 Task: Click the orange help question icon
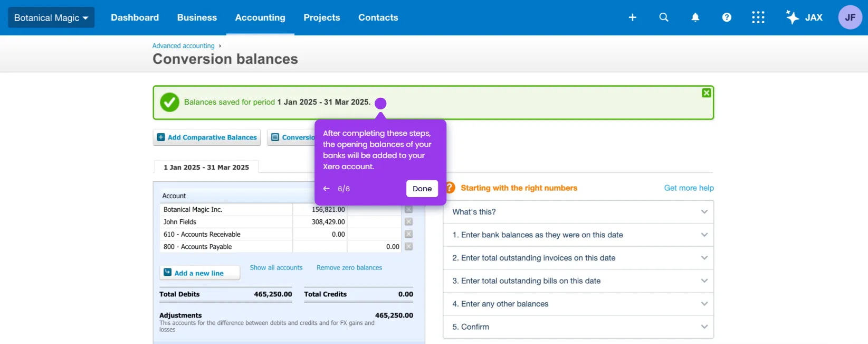click(450, 188)
